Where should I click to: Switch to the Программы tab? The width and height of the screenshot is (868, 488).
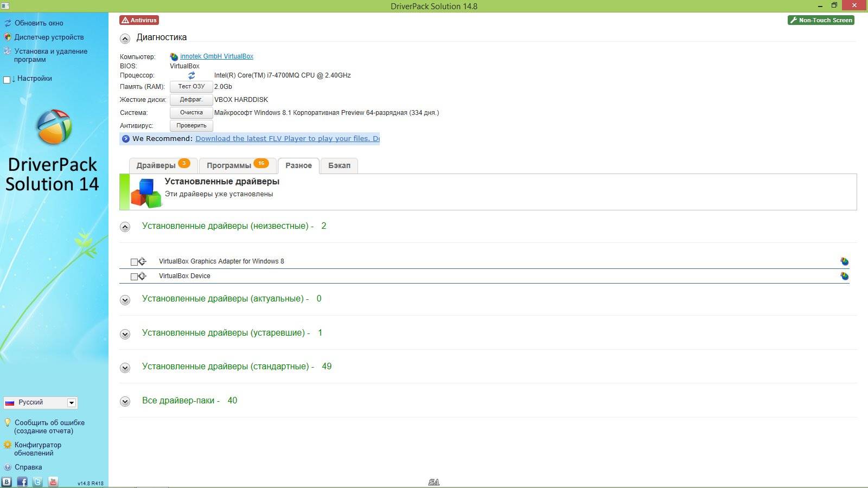[237, 165]
